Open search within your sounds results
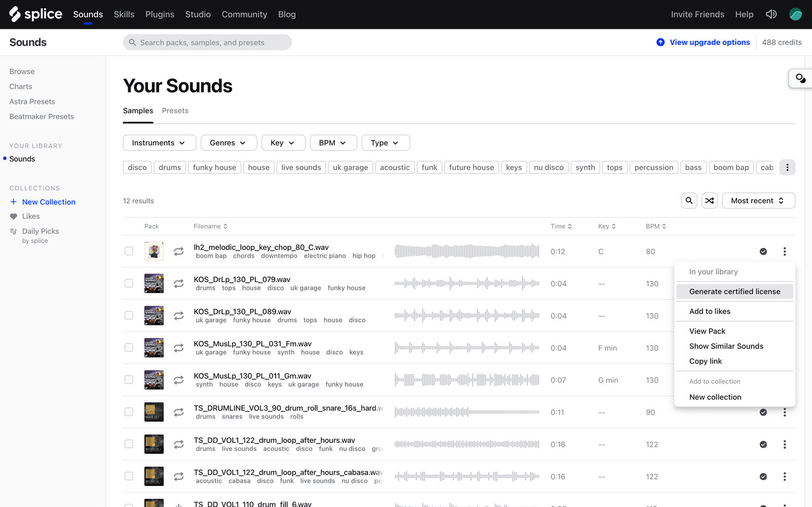 pos(689,200)
